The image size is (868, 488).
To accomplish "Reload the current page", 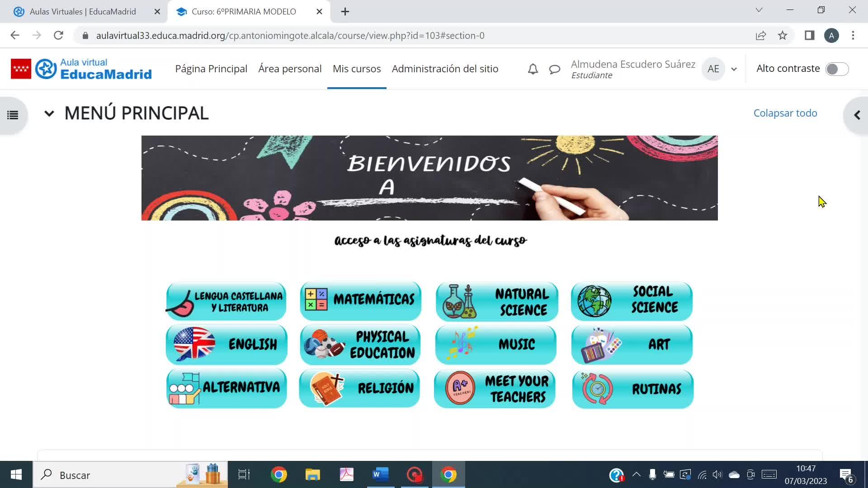I will (58, 35).
